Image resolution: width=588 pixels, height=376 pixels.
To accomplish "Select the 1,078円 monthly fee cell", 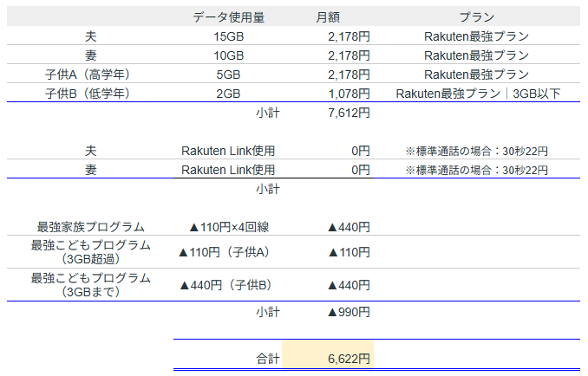I will (x=349, y=94).
